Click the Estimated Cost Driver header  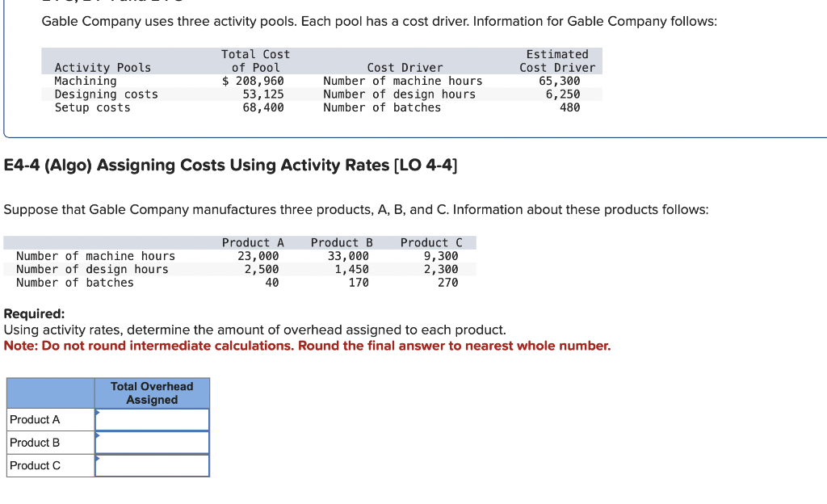(x=557, y=61)
